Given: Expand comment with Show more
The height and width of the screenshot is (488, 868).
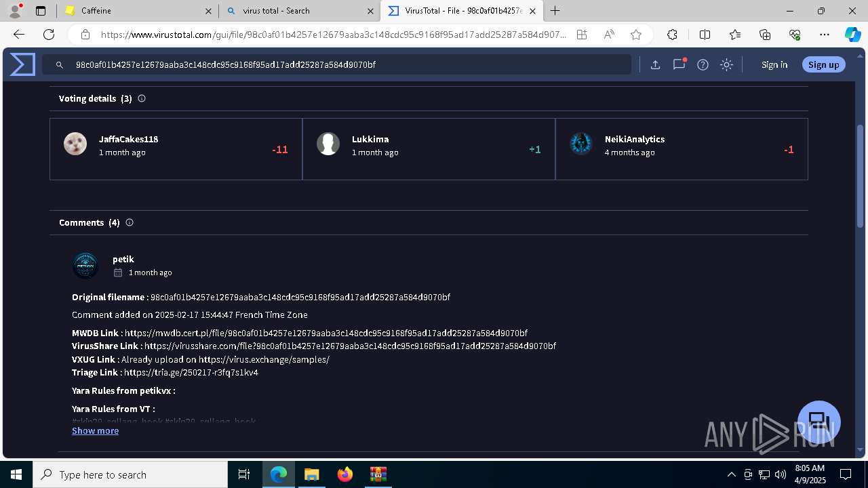Looking at the screenshot, I should click(95, 430).
